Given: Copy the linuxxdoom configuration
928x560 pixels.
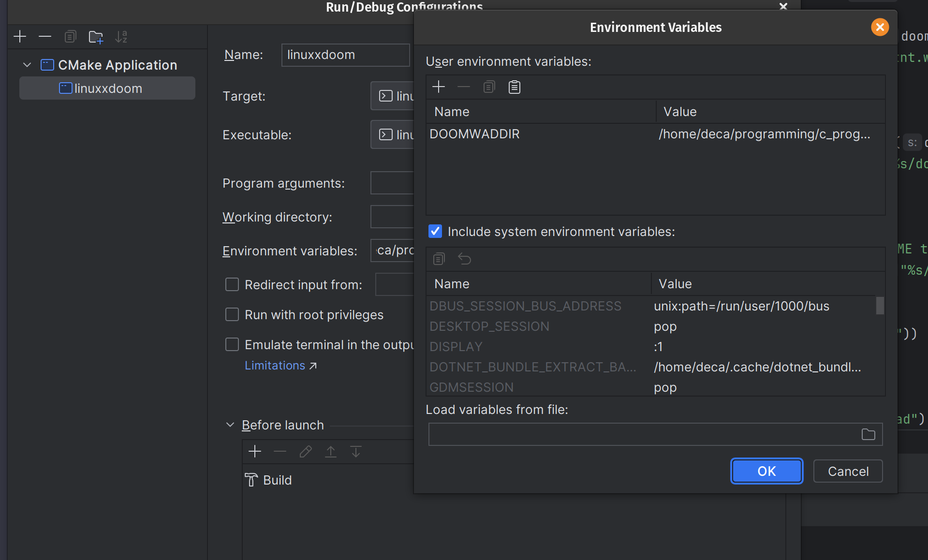Looking at the screenshot, I should tap(70, 36).
